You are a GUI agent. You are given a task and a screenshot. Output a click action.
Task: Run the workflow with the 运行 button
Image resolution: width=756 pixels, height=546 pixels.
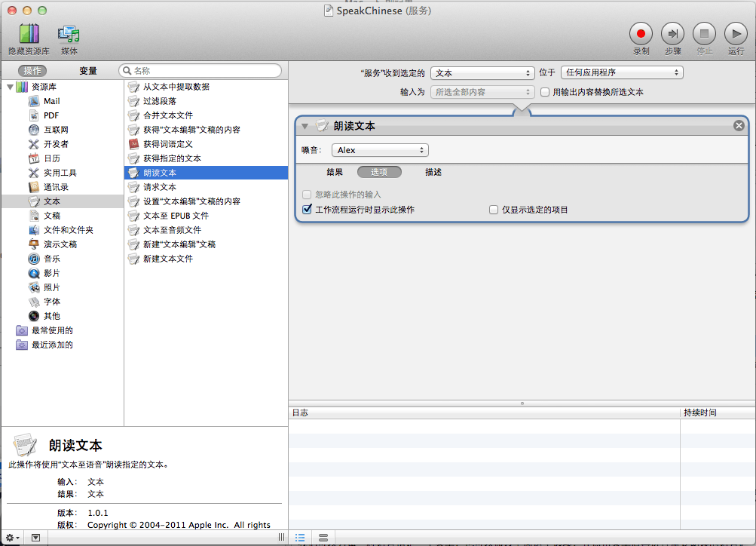[x=736, y=34]
